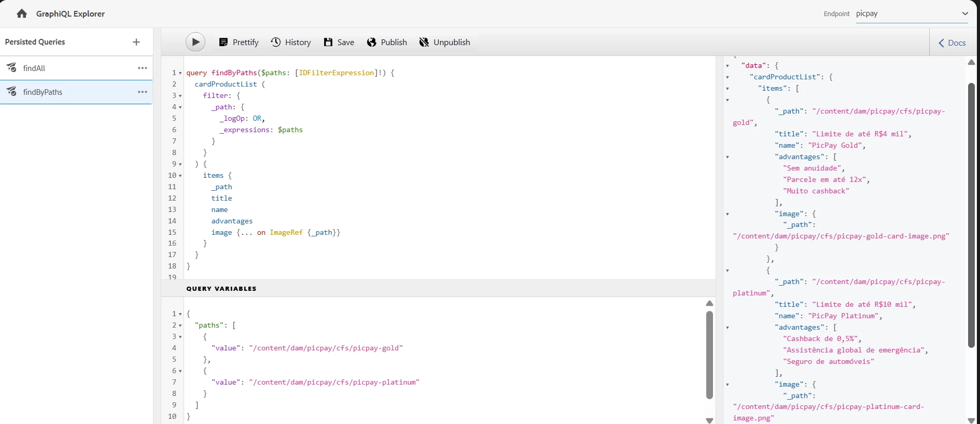Collapse the filter block at line 3
The width and height of the screenshot is (980, 424).
pos(180,96)
